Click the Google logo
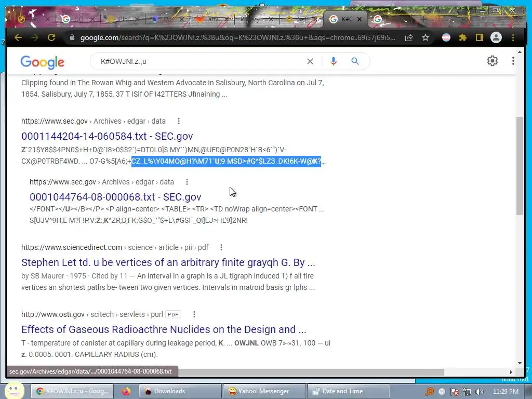Image resolution: width=532 pixels, height=399 pixels. pyautogui.click(x=43, y=62)
